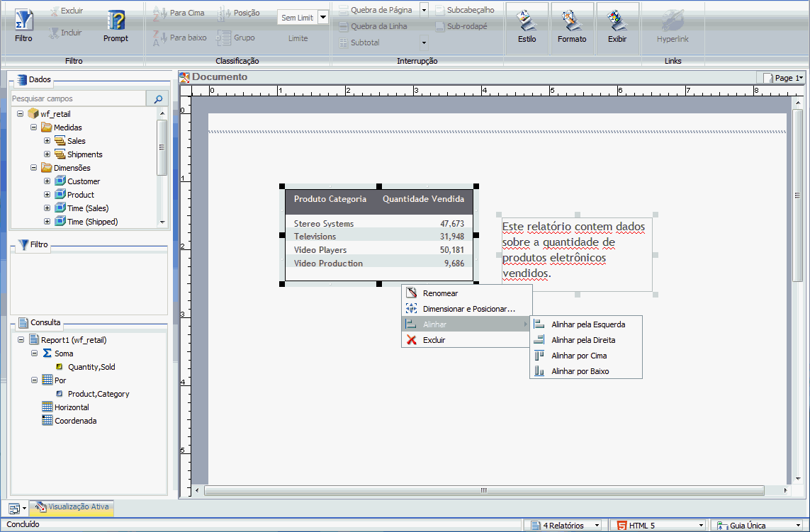
Task: Click the Dados panel vertical scrollbar
Action: tap(162, 148)
